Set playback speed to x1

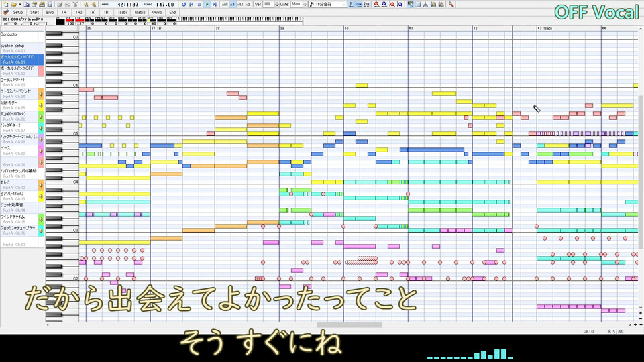[x=233, y=5]
